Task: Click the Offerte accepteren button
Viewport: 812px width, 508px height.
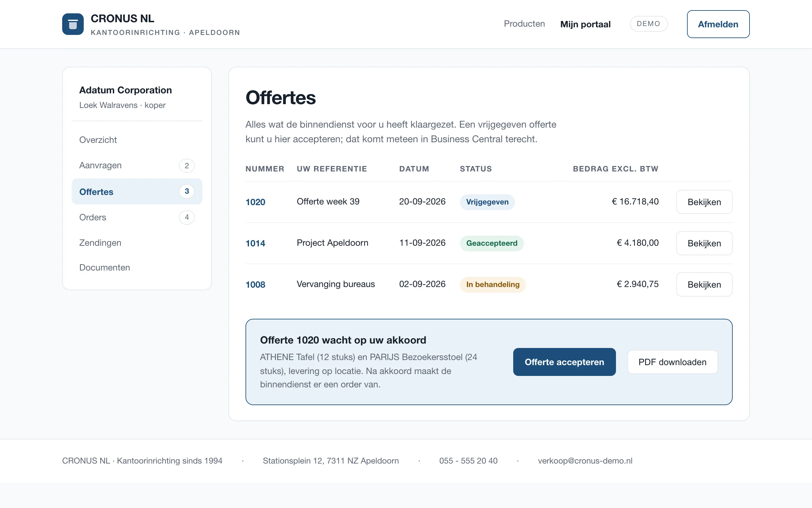Action: pyautogui.click(x=564, y=362)
